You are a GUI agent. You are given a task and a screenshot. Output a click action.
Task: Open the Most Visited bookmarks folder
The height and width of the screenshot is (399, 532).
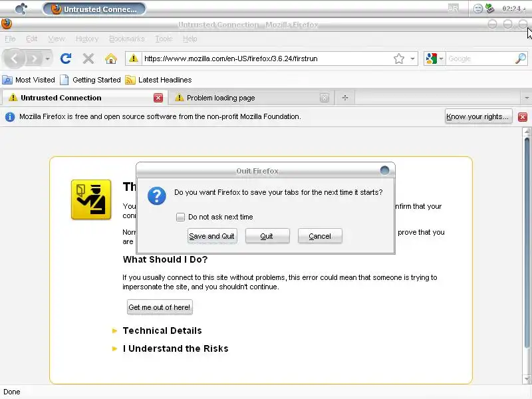pos(29,80)
